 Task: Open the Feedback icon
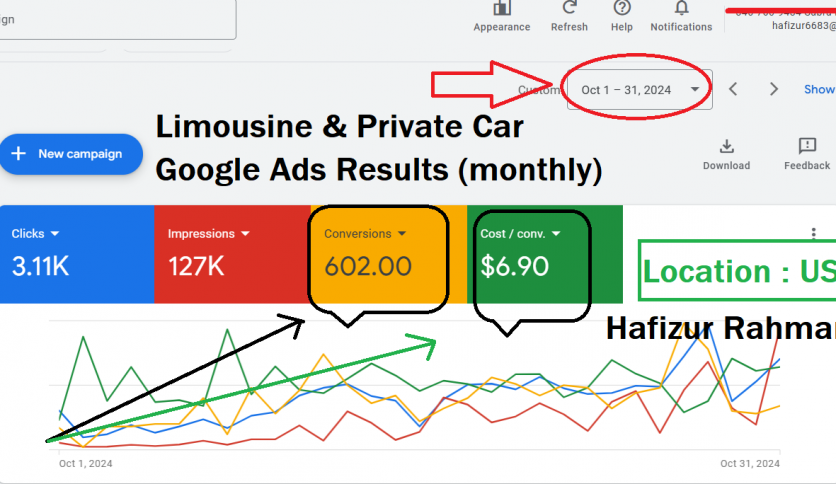(807, 146)
